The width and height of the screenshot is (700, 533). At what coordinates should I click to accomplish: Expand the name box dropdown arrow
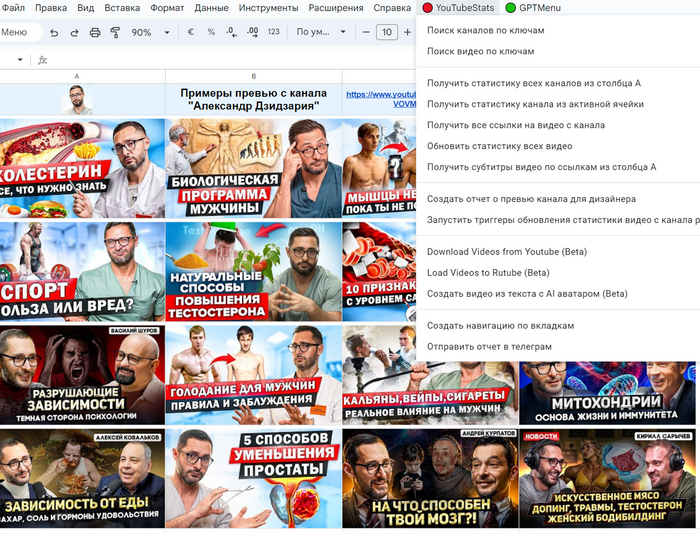point(20,60)
